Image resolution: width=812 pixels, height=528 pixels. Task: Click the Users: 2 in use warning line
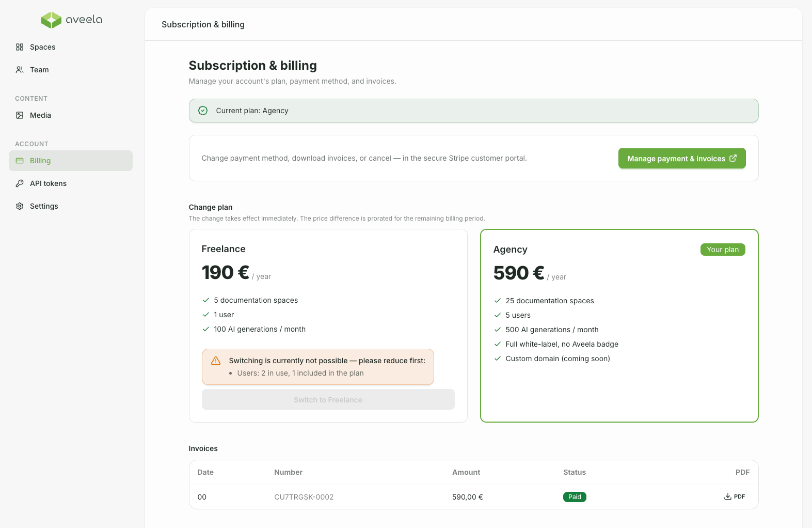pos(300,373)
